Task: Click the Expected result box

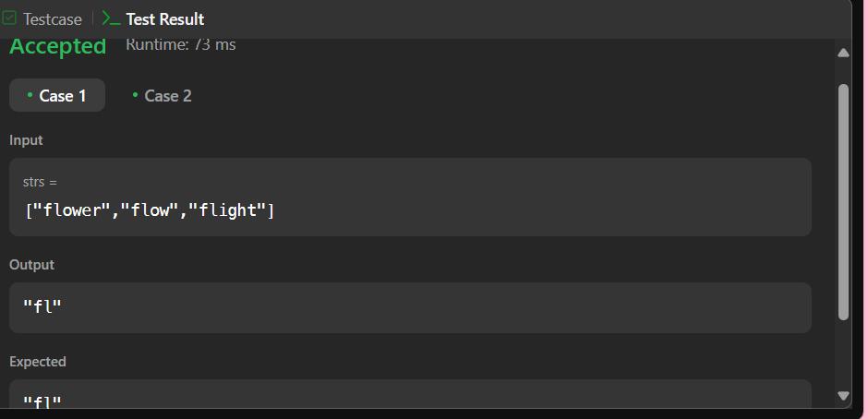Action: [x=410, y=394]
